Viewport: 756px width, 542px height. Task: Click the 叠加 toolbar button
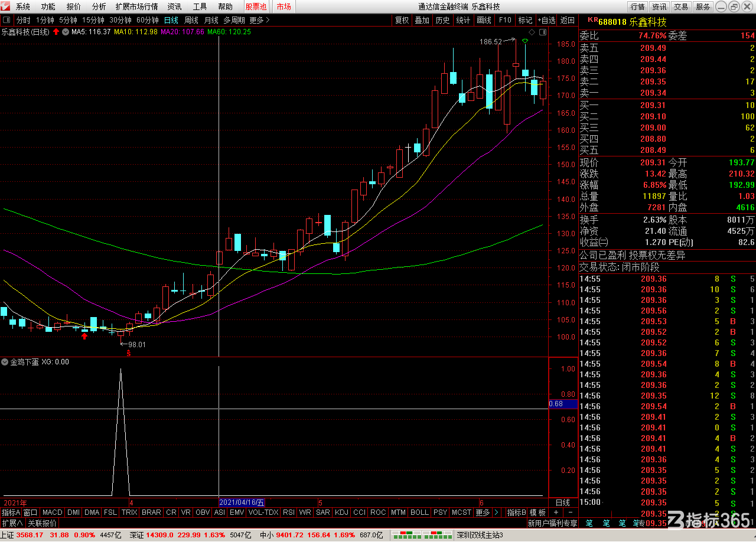(422, 20)
